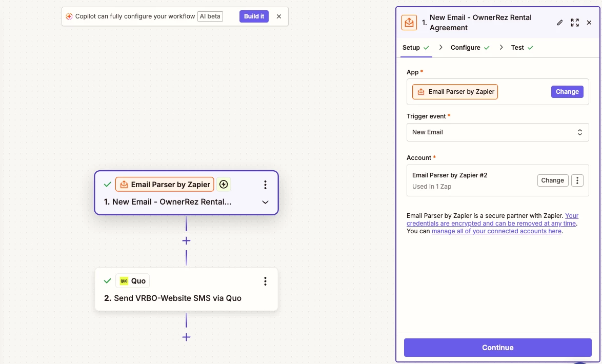Rename step using the pencil icon
This screenshot has height=364, width=602.
pos(560,23)
